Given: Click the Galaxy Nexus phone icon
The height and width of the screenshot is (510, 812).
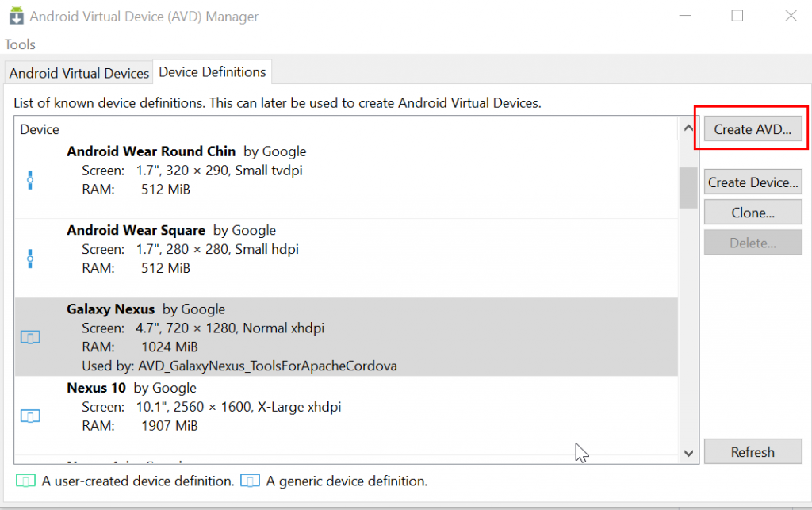Looking at the screenshot, I should [x=30, y=337].
